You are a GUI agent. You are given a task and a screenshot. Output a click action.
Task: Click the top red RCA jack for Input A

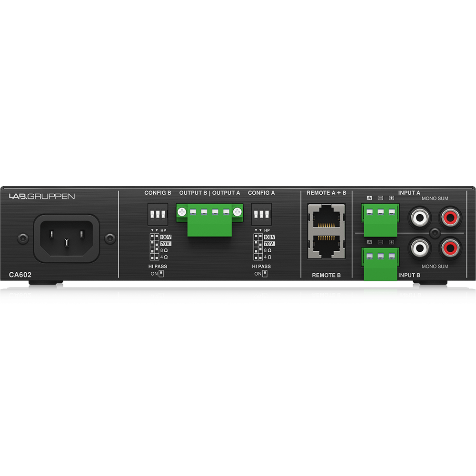click(449, 218)
